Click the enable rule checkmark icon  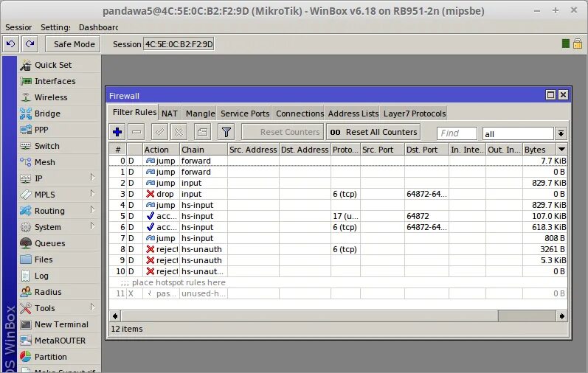click(160, 132)
